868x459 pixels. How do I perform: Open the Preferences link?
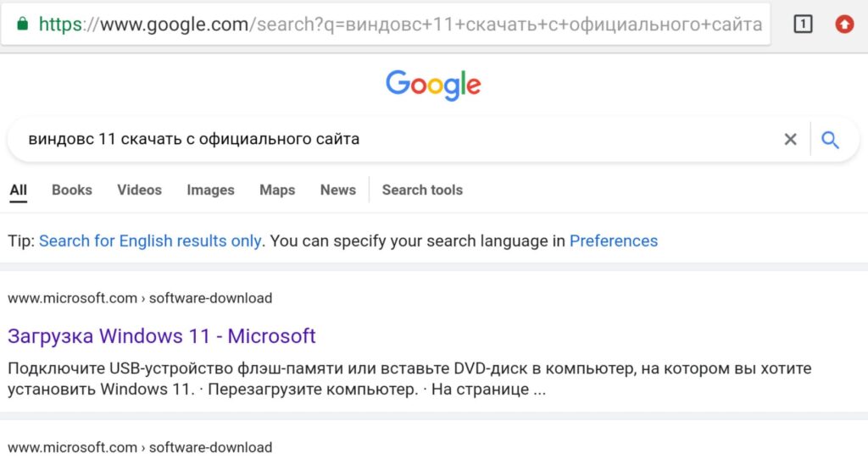tap(614, 241)
